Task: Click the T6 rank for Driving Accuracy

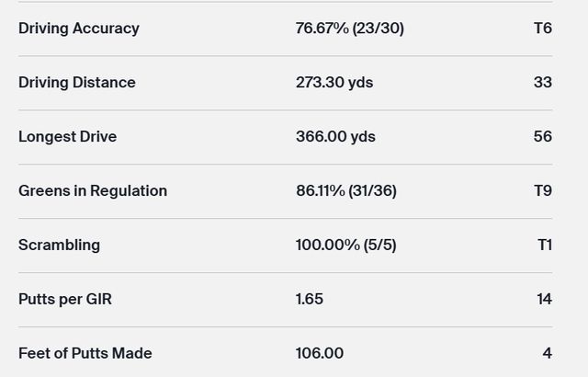Action: (542, 29)
